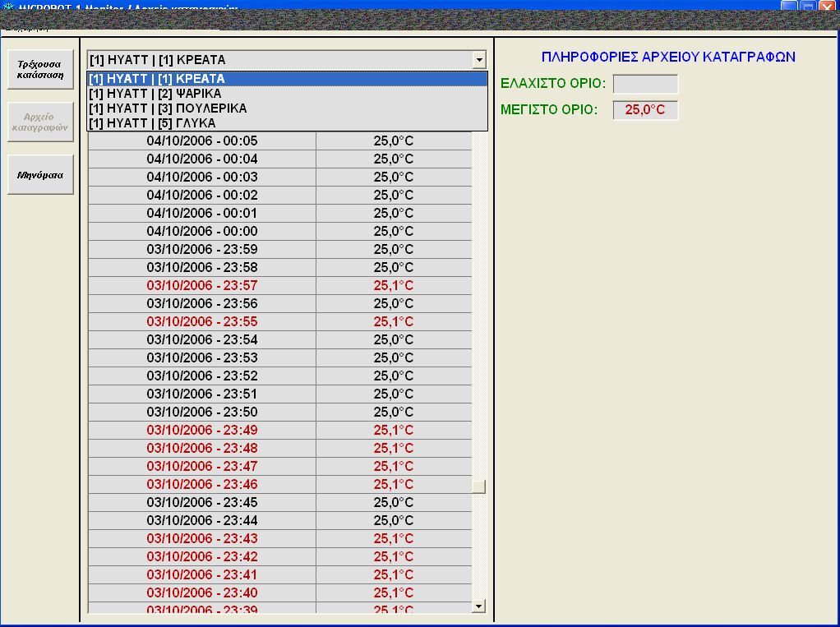Open the Μηνύματα section
The width and height of the screenshot is (840, 627).
pyautogui.click(x=40, y=175)
